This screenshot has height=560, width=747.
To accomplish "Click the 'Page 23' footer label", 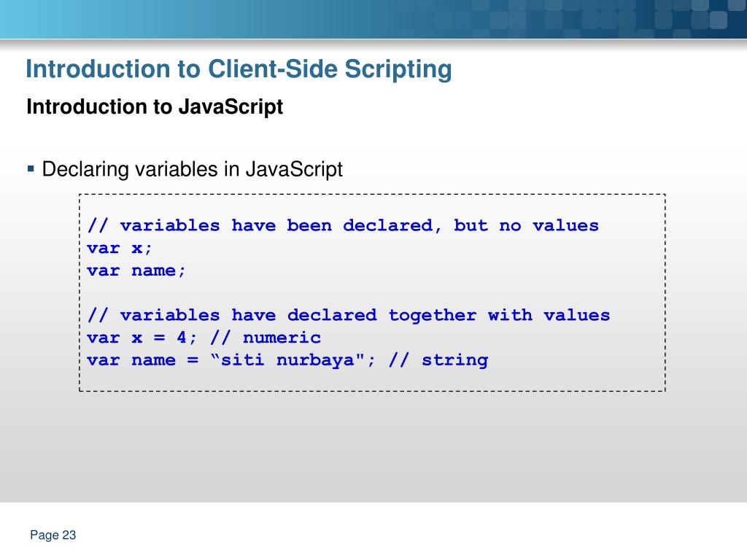I will point(53,535).
